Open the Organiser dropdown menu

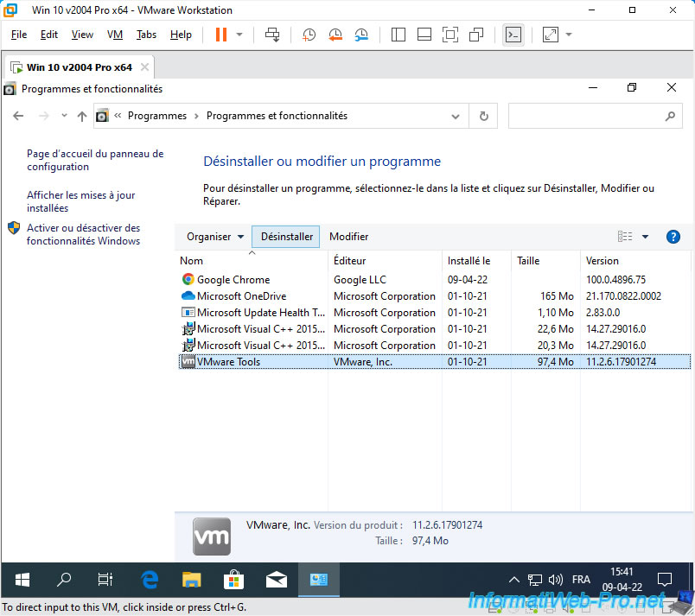[x=215, y=237]
